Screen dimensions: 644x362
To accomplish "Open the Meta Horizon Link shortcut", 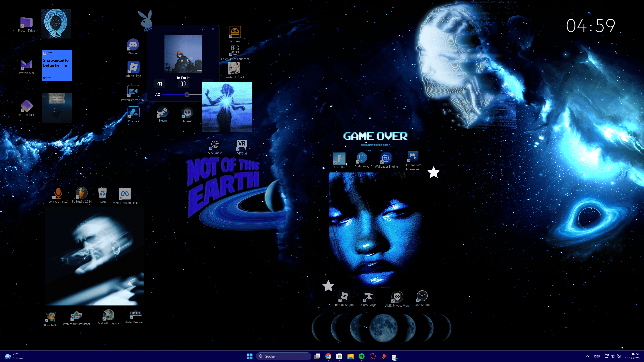I will (x=125, y=196).
